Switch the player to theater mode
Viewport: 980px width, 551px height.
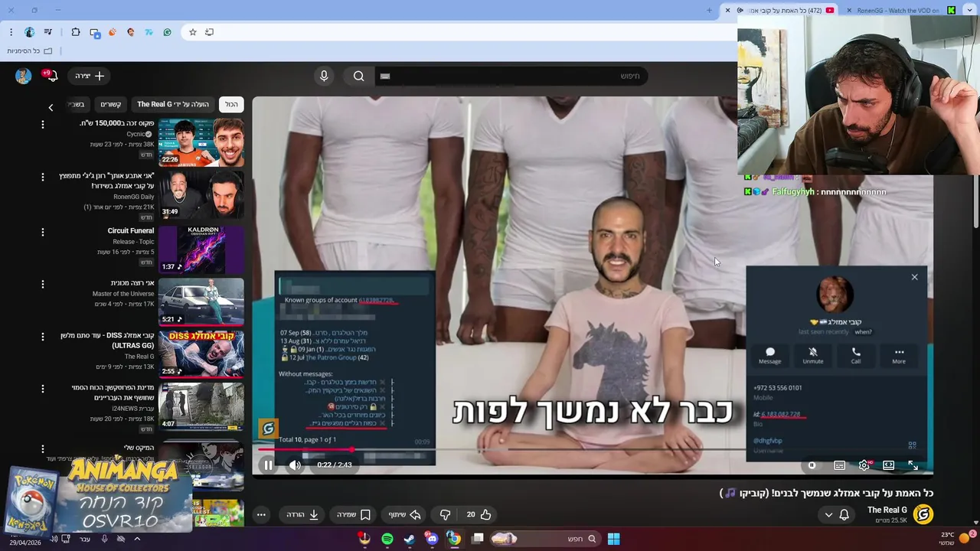click(888, 465)
